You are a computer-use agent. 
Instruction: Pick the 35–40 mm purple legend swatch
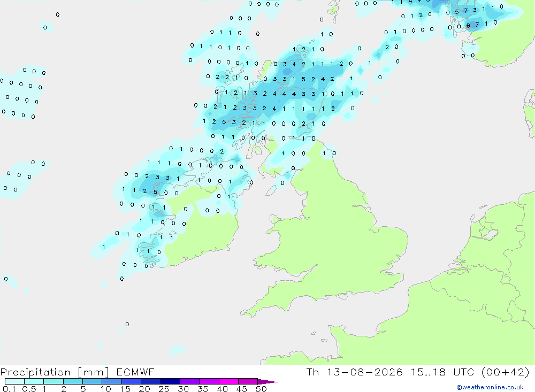[x=209, y=381]
